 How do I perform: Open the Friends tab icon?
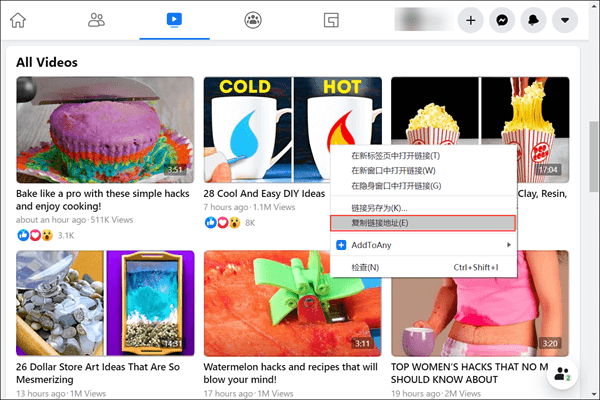coord(96,19)
